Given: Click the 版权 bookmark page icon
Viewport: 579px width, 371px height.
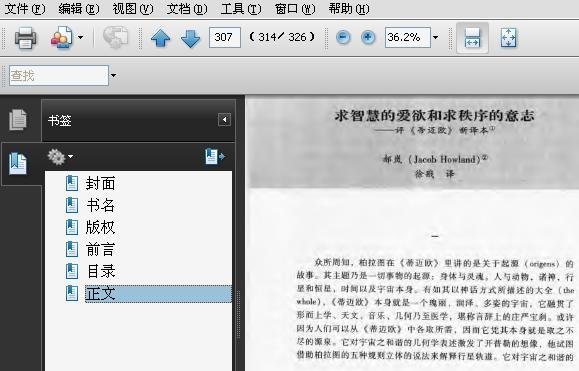Looking at the screenshot, I should (72, 227).
